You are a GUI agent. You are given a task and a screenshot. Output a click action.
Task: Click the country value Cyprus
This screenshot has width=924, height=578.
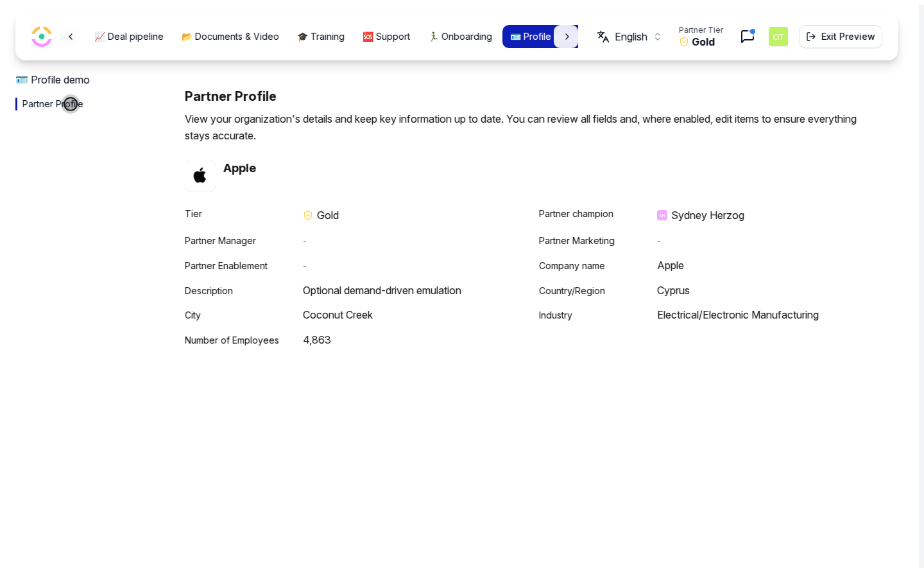tap(673, 290)
